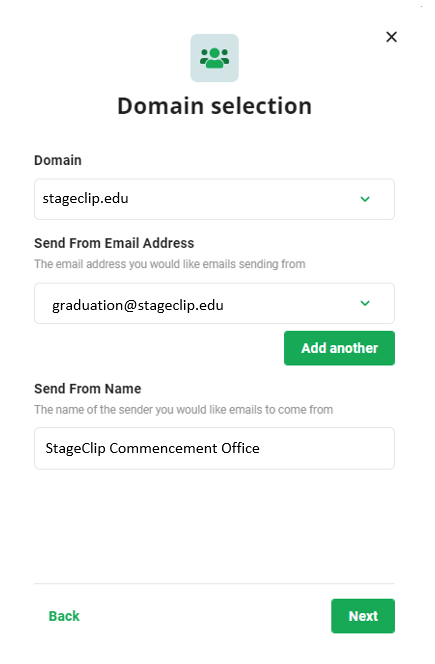Click the Send From Name label
435x664 pixels.
click(x=88, y=388)
